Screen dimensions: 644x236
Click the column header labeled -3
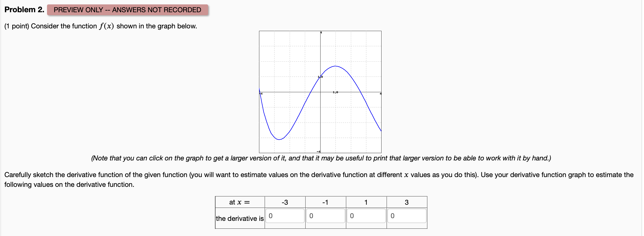click(x=285, y=202)
